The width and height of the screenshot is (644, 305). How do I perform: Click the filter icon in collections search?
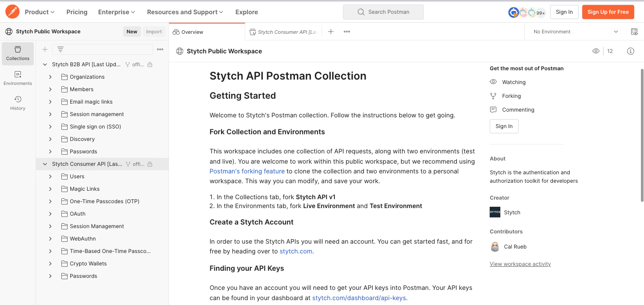click(60, 49)
